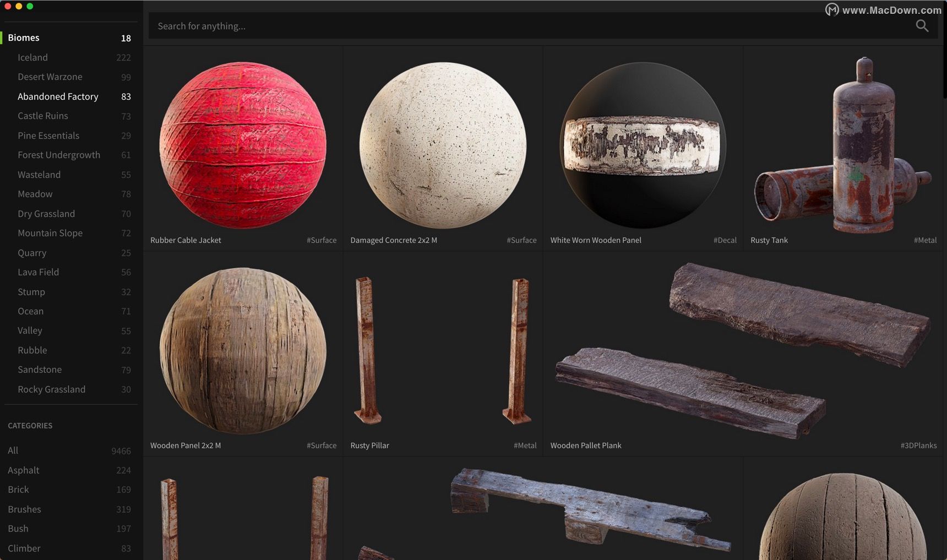Image resolution: width=947 pixels, height=560 pixels.
Task: Open the White Worn Wooden Panel thumbnail
Action: (643, 145)
